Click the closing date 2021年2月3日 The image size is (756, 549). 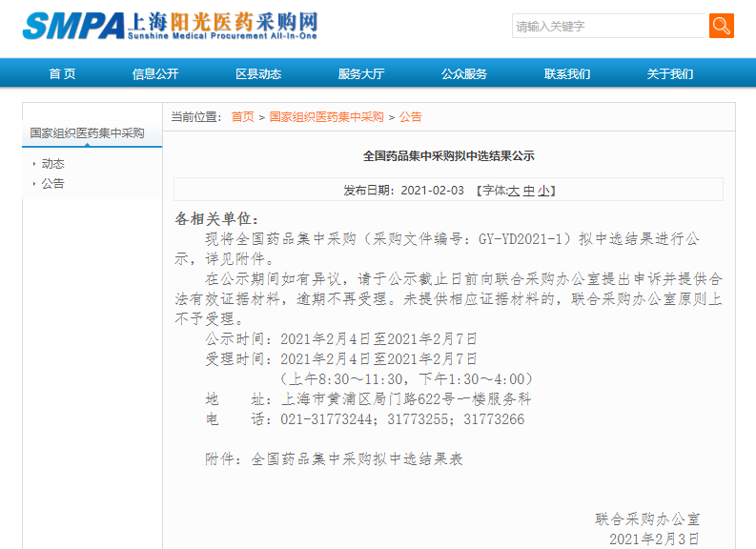tap(654, 539)
